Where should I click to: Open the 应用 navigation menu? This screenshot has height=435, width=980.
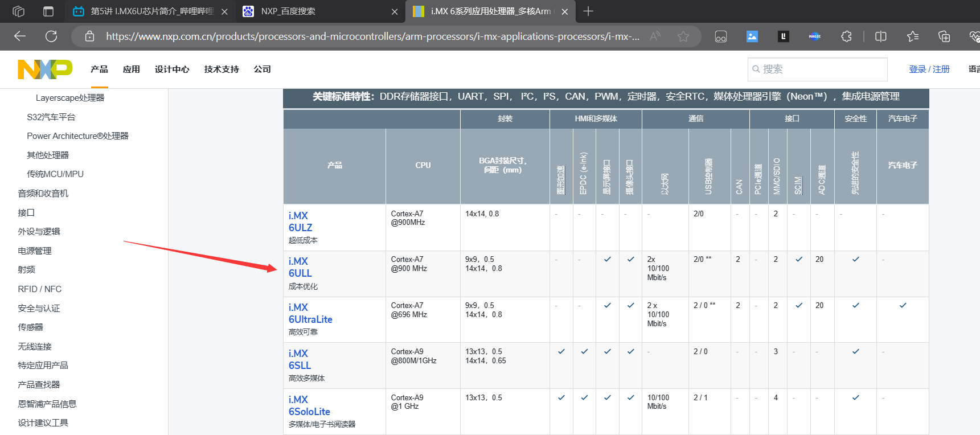(x=132, y=69)
